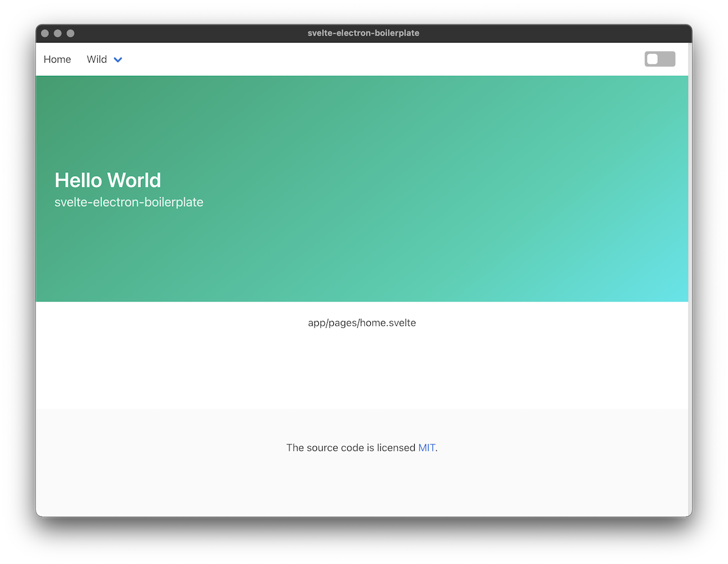The image size is (728, 564).
Task: Click the 'The source code is licensed' text
Action: 351,447
